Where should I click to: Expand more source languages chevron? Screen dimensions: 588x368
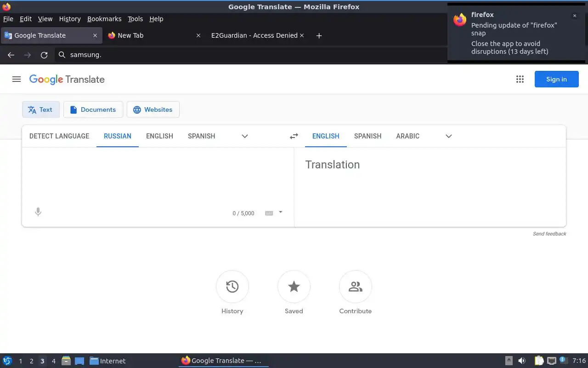pyautogui.click(x=245, y=136)
